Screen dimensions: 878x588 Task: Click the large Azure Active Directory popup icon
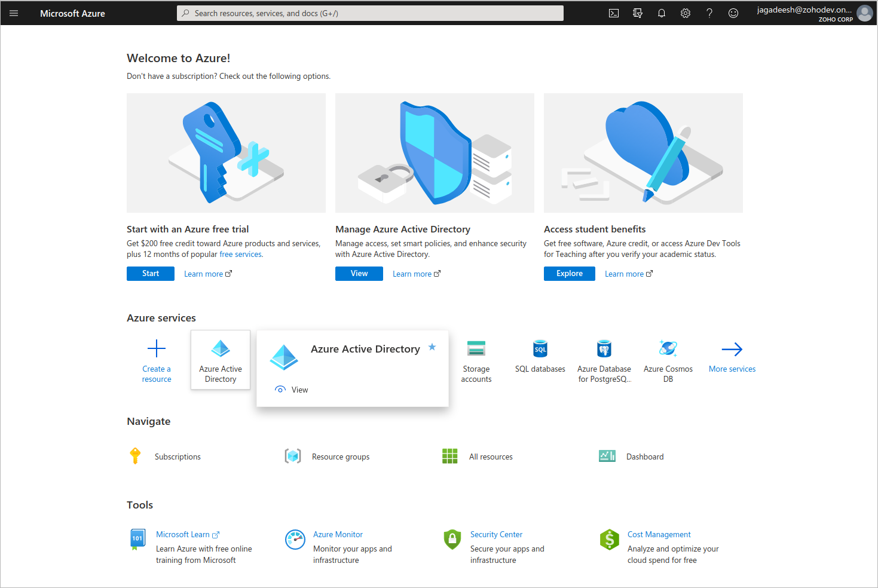pyautogui.click(x=284, y=357)
